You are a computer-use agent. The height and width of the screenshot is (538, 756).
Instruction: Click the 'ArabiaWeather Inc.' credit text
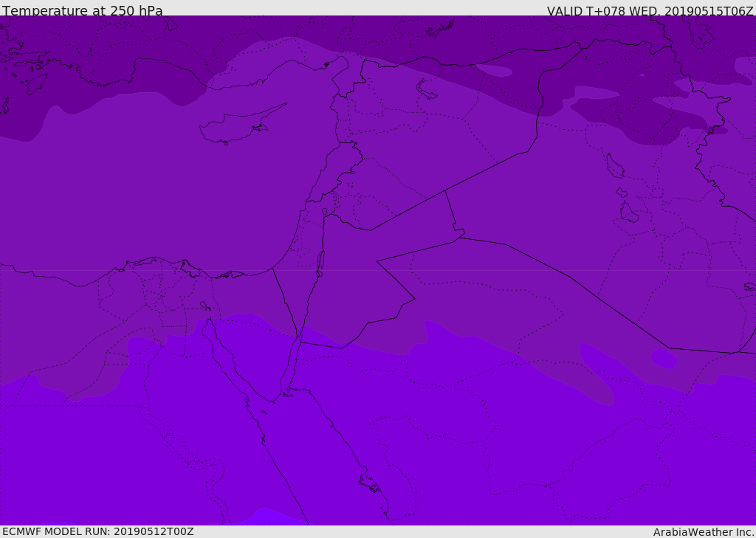704,532
